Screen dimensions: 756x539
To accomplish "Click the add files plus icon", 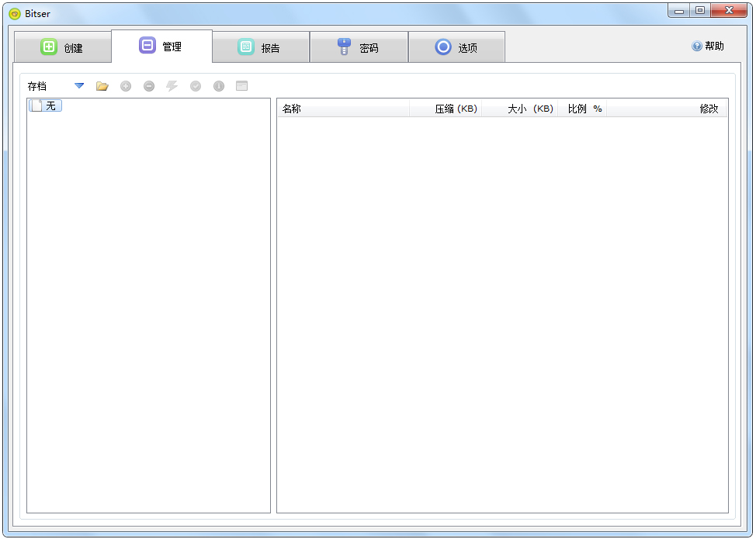I will [126, 86].
